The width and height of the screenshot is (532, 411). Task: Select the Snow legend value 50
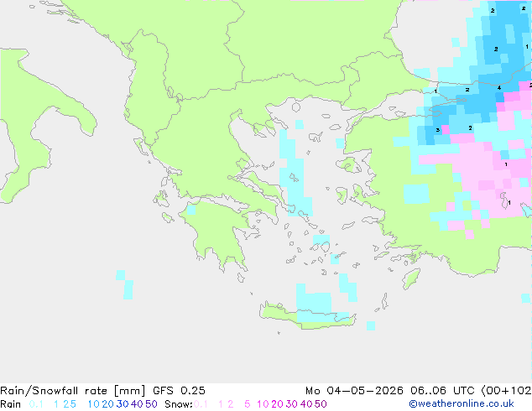tap(321, 404)
